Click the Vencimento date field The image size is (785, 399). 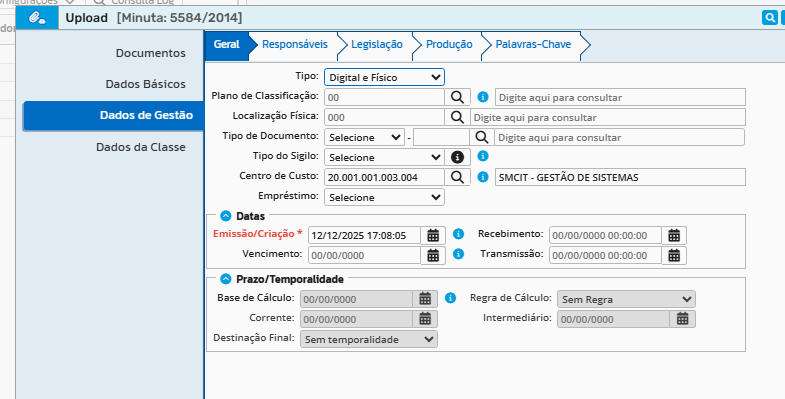pos(364,255)
